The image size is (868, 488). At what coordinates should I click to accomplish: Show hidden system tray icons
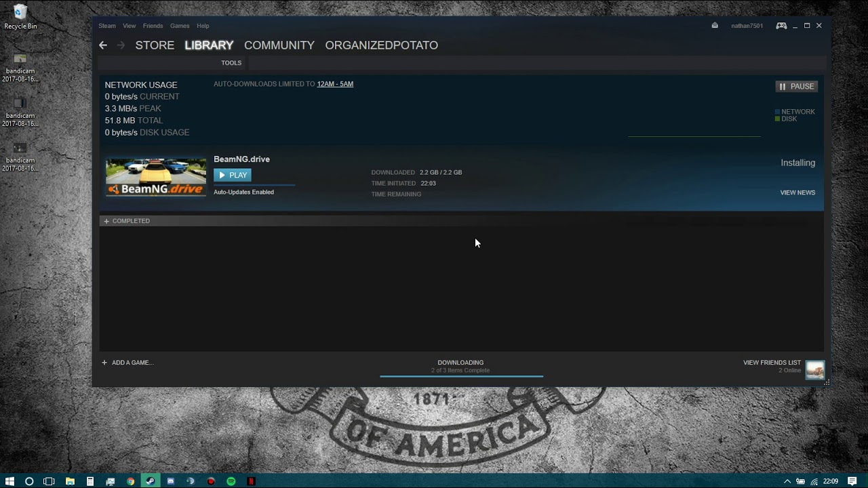(x=787, y=481)
